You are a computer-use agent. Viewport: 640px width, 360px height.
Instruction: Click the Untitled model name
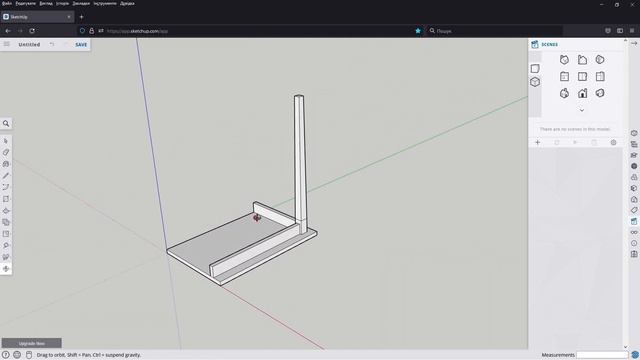[29, 44]
